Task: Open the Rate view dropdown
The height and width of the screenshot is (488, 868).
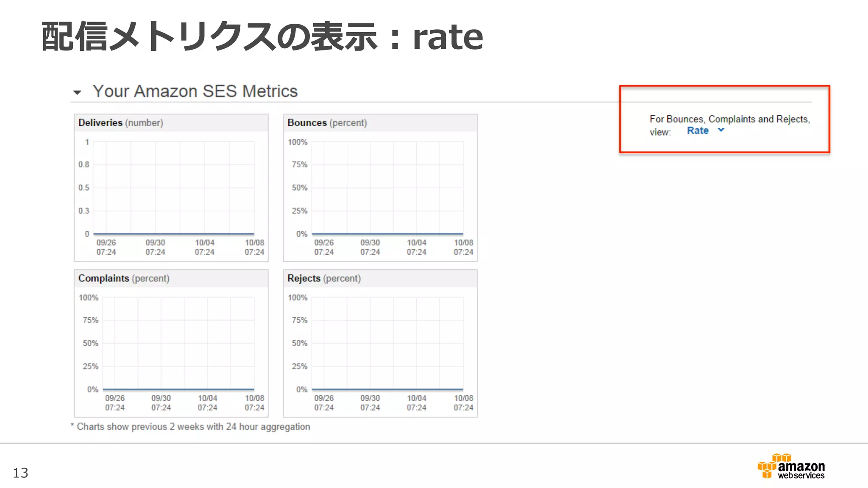Action: click(x=706, y=130)
